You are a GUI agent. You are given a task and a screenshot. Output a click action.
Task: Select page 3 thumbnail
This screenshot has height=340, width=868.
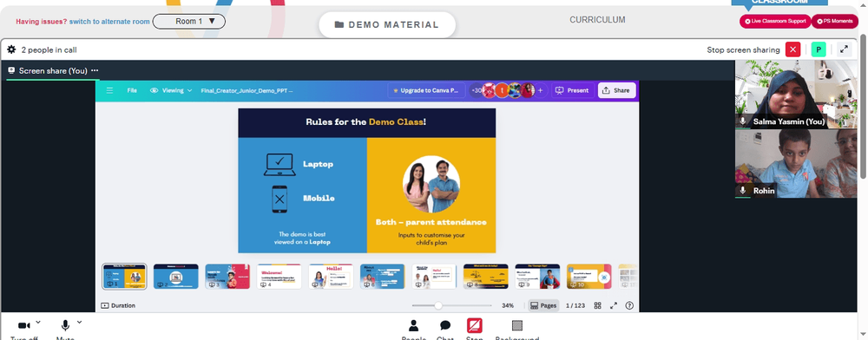227,277
